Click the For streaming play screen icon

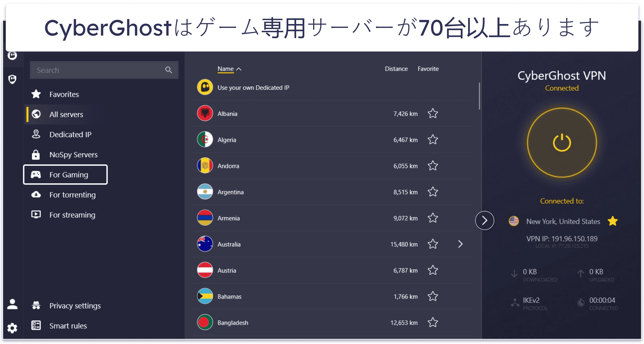(36, 214)
